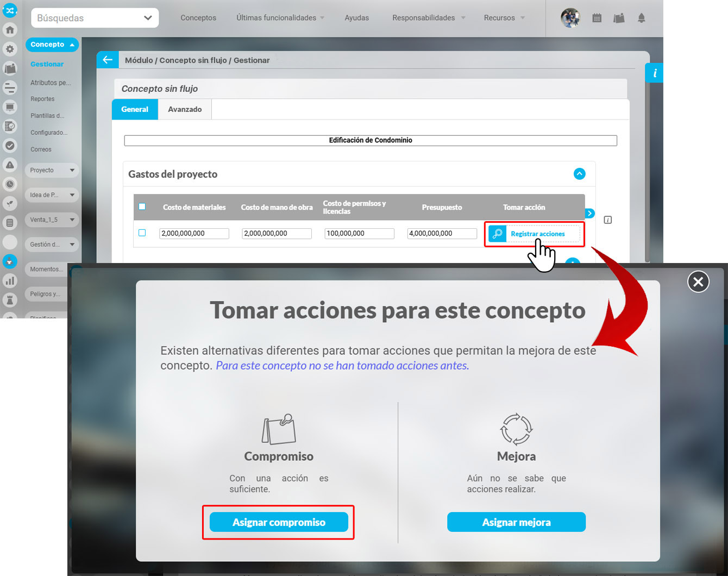
Task: Click the Mejora cycle arrows icon
Action: (x=516, y=429)
